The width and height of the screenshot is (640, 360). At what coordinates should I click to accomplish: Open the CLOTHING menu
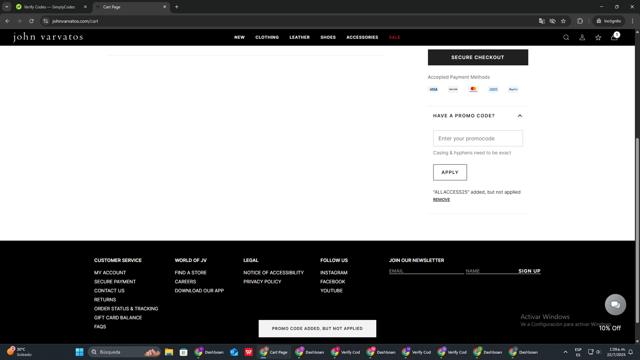267,37
